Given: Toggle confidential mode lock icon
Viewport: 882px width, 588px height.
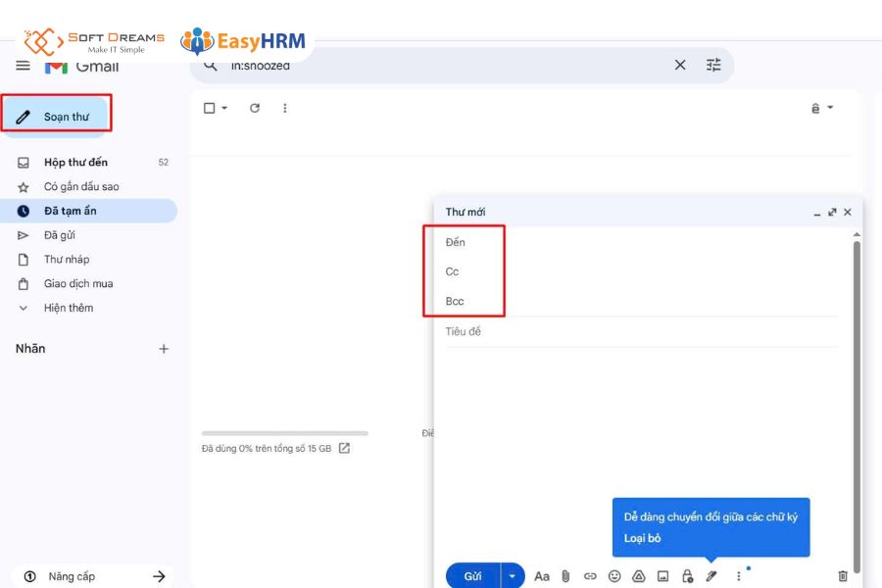Looking at the screenshot, I should pos(688,576).
